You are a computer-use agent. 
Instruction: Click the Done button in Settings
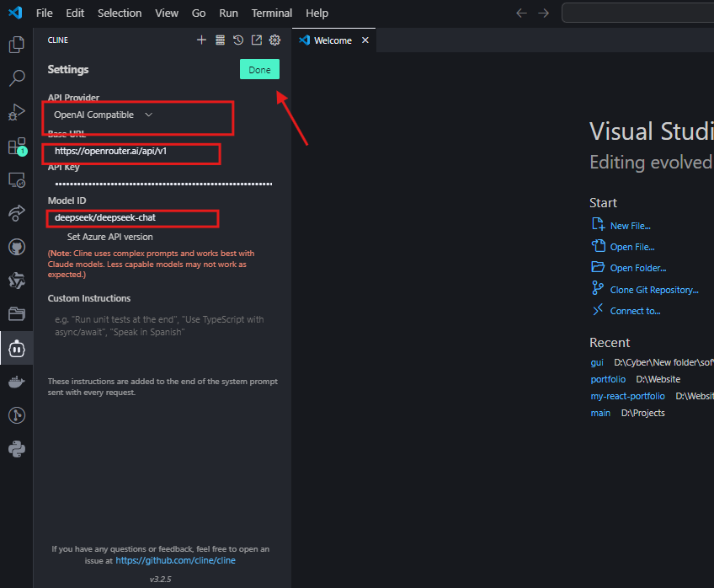coord(259,70)
